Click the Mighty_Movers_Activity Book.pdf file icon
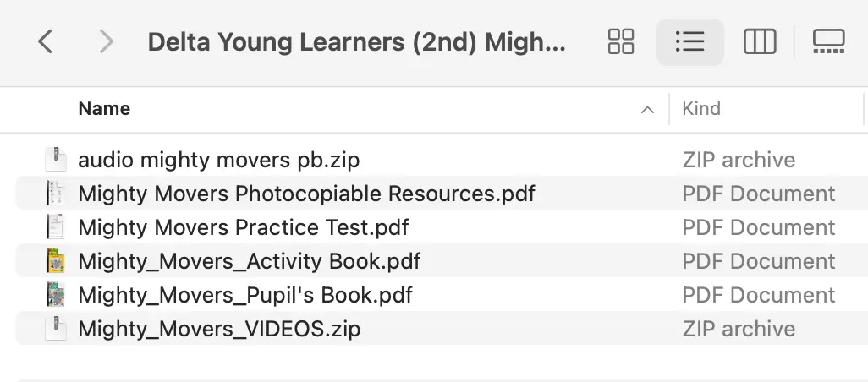 click(55, 261)
